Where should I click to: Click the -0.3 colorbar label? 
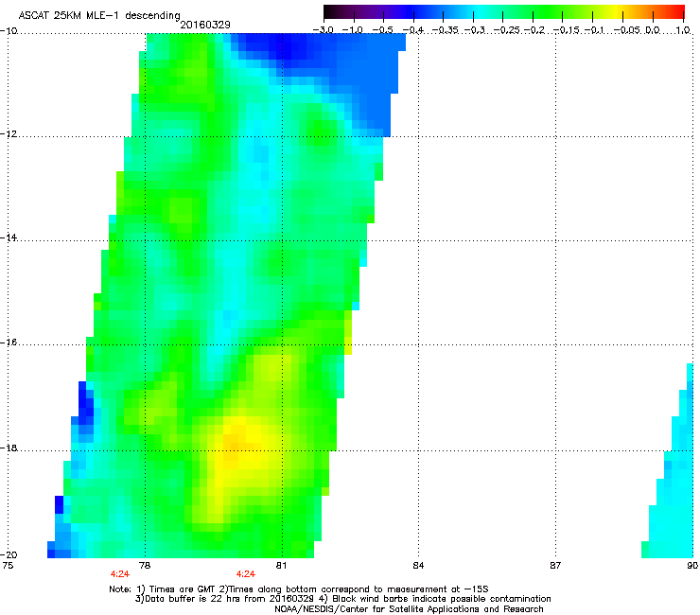point(474,30)
